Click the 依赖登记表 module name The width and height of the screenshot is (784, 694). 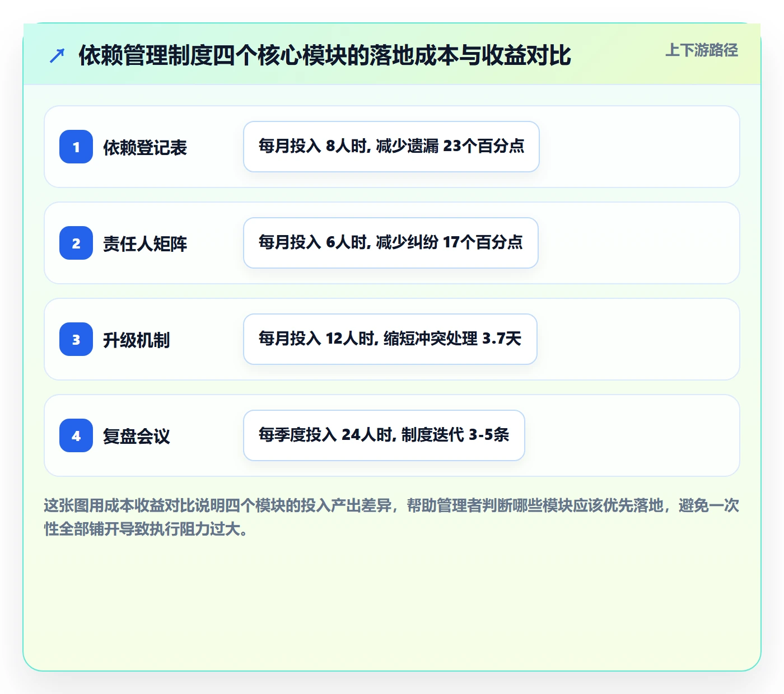(145, 148)
